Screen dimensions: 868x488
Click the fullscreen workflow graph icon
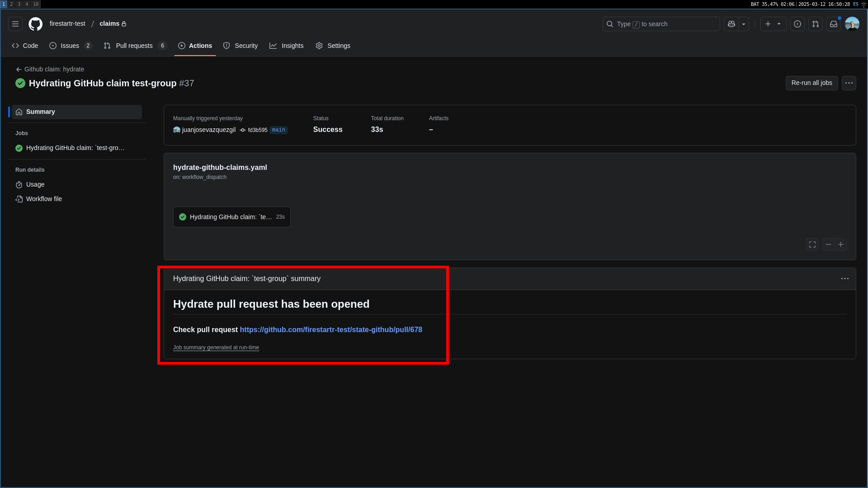[812, 244]
